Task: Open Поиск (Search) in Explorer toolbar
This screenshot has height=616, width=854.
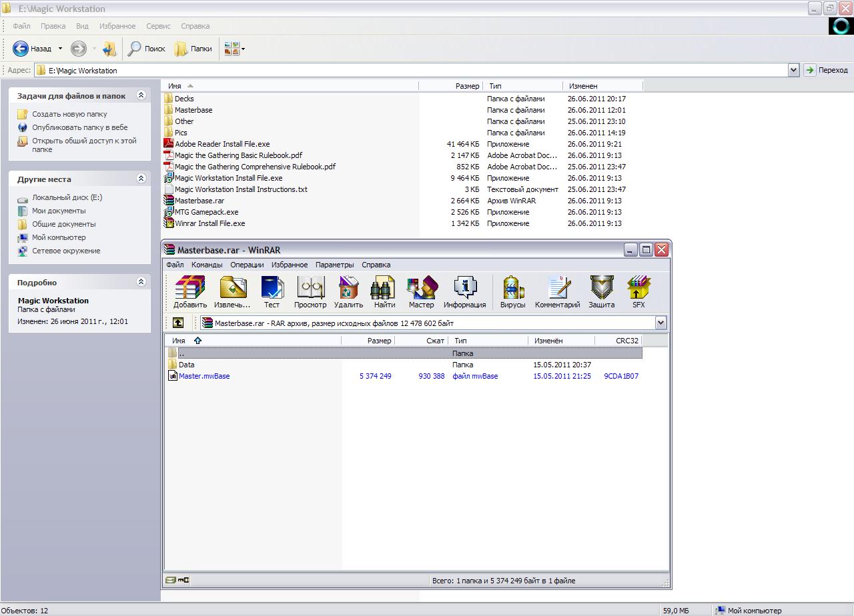Action: (x=147, y=49)
